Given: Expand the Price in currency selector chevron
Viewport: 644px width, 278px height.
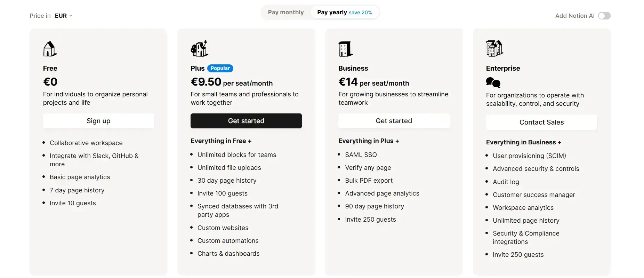Looking at the screenshot, I should [x=71, y=16].
